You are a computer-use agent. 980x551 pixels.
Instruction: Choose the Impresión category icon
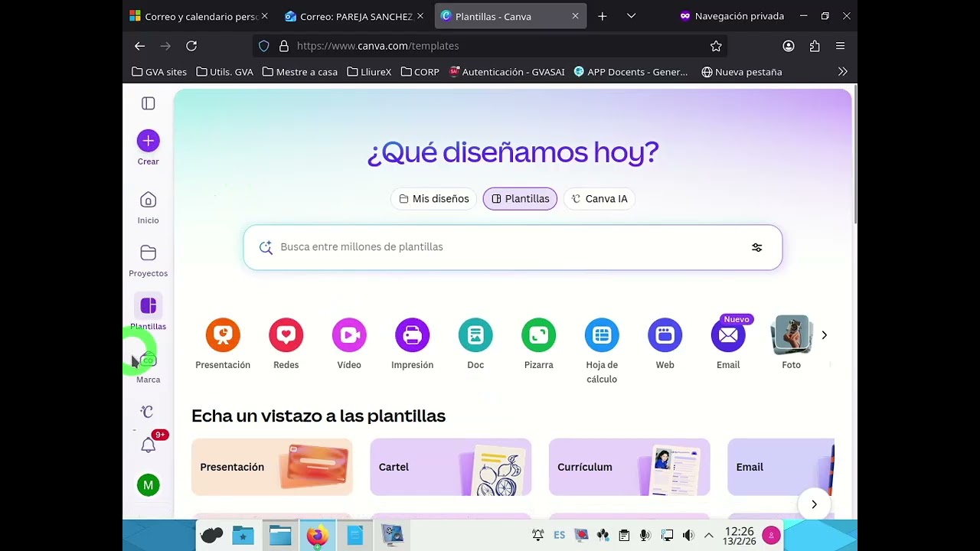413,335
